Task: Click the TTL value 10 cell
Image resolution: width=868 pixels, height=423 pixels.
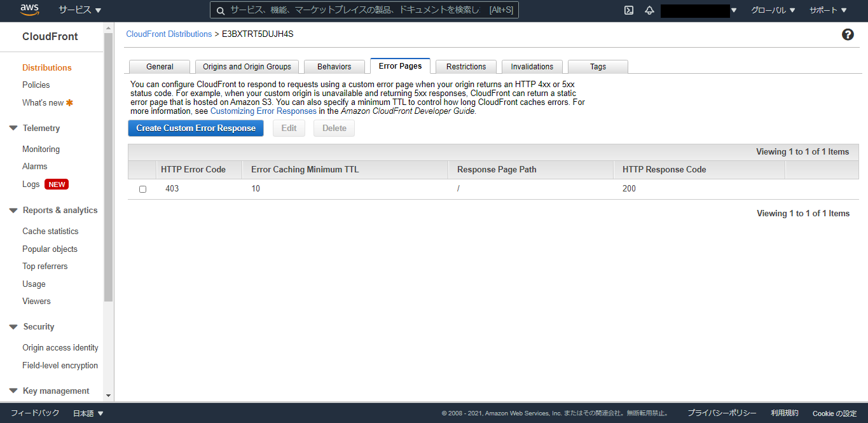Action: click(x=256, y=189)
